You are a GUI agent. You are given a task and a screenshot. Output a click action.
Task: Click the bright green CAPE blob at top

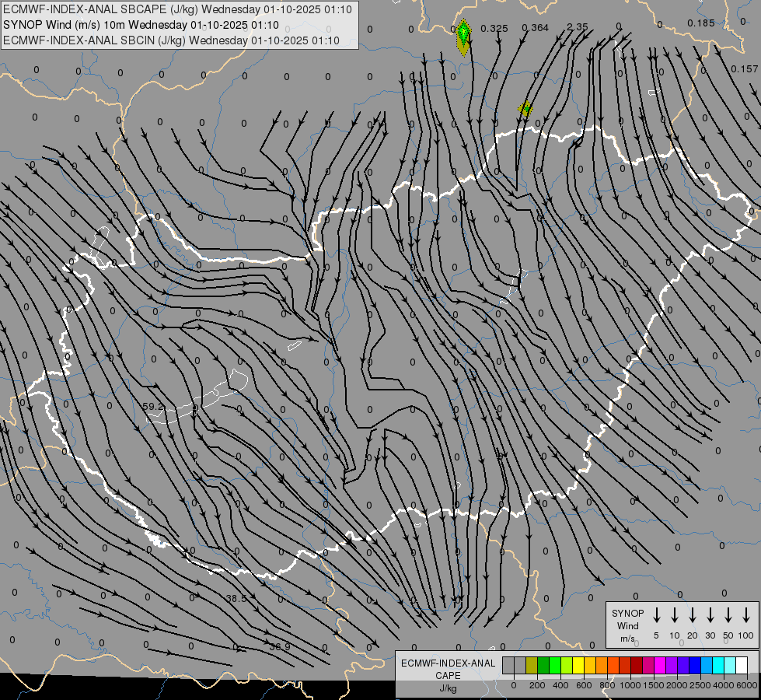(463, 33)
